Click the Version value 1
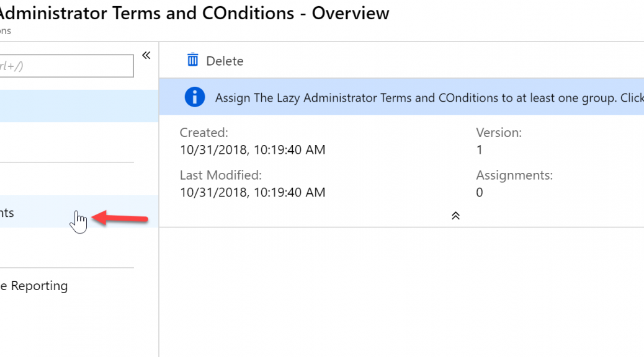 [x=480, y=150]
